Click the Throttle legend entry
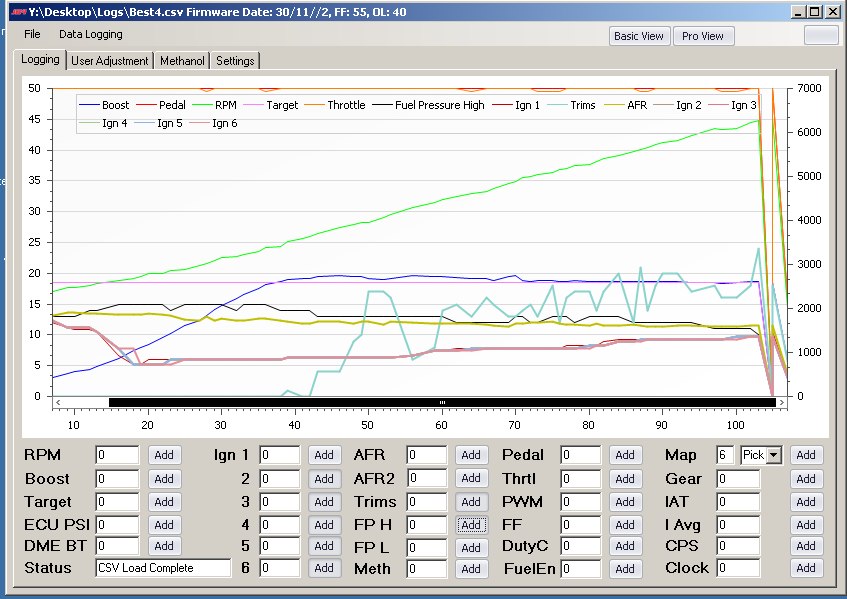847x599 pixels. [335, 105]
